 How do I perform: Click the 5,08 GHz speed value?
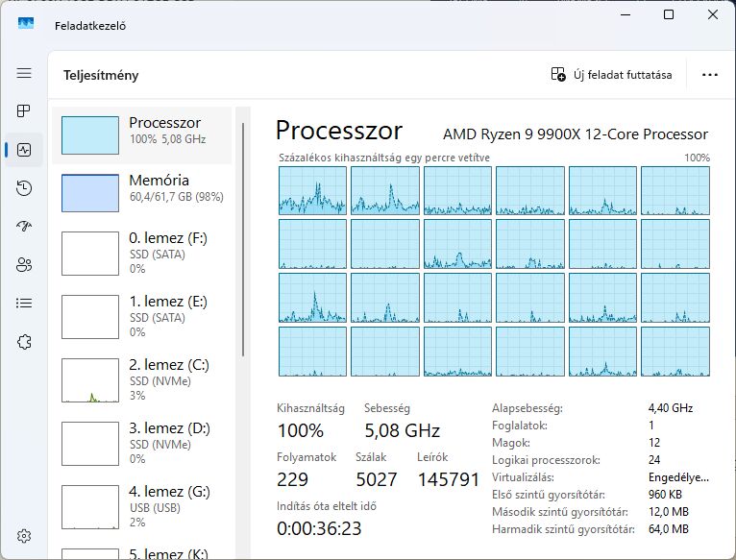403,430
